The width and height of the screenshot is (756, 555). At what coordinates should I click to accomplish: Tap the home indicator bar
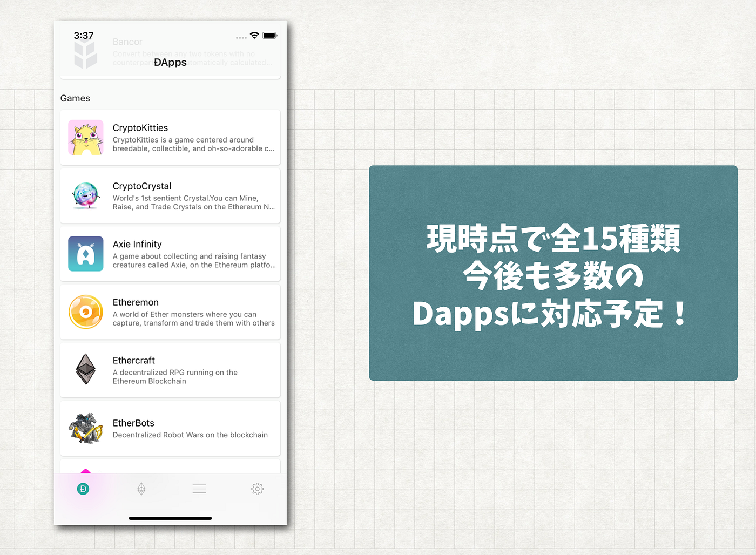point(170,518)
